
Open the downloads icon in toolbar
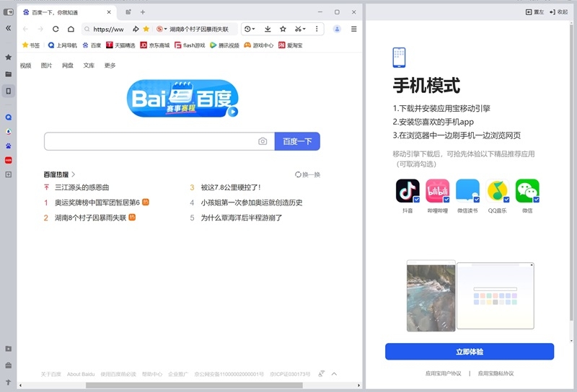click(x=268, y=29)
